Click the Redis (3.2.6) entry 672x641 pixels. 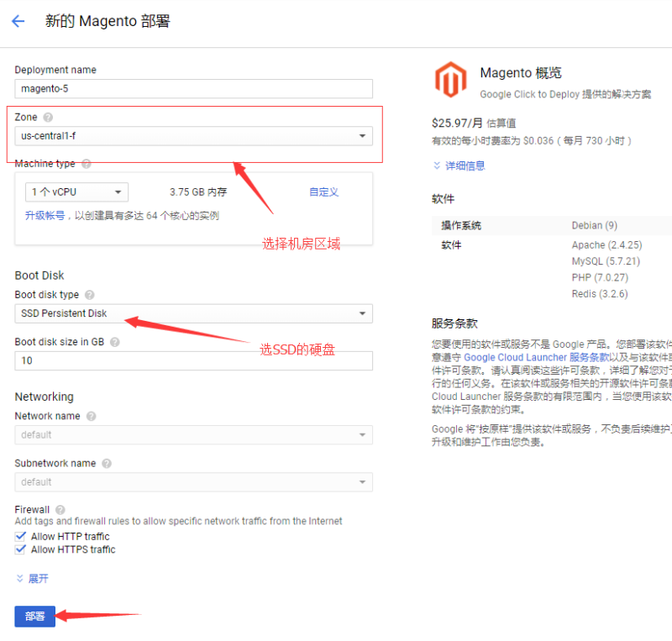600,294
